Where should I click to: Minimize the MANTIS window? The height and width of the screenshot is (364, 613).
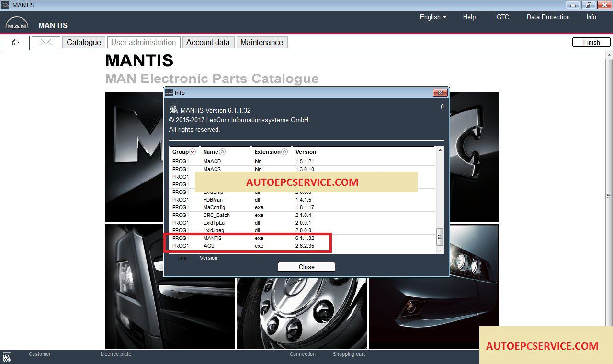coord(573,5)
